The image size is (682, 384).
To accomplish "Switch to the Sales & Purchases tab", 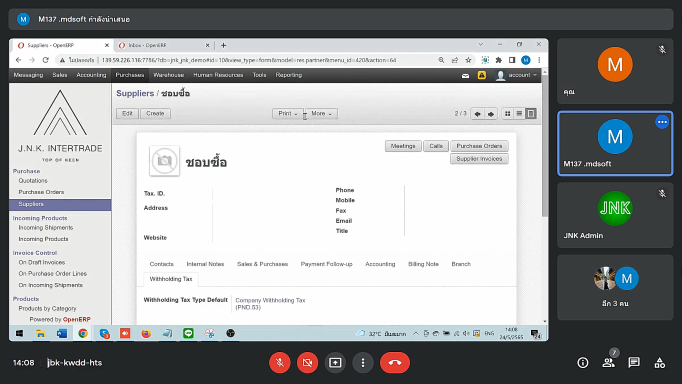I will [x=262, y=264].
